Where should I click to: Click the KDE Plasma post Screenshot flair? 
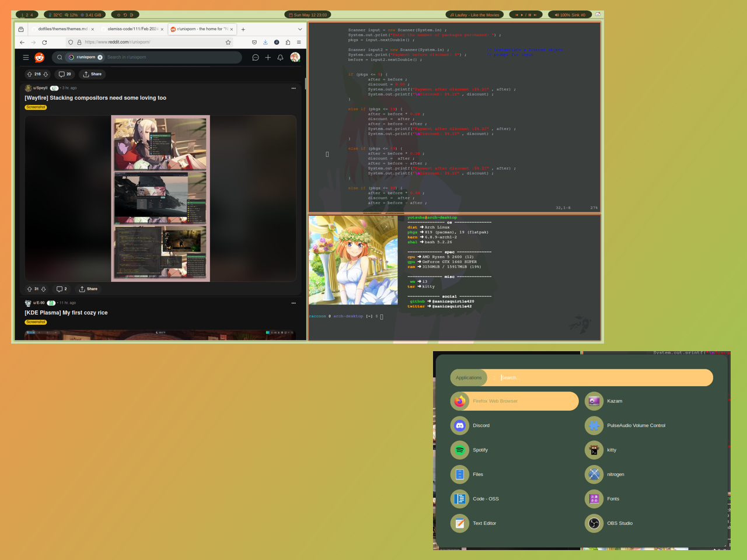coord(36,322)
